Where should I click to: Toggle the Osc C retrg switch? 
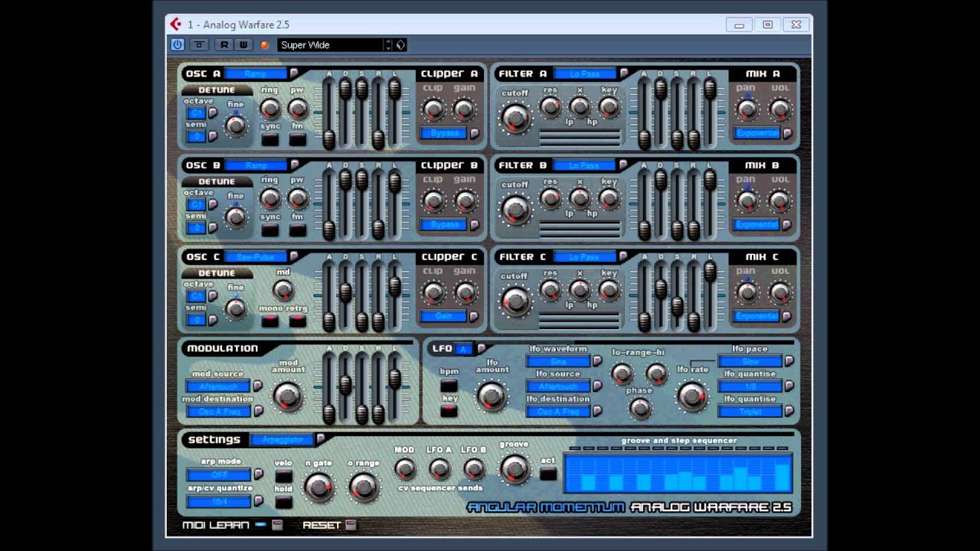point(297,321)
